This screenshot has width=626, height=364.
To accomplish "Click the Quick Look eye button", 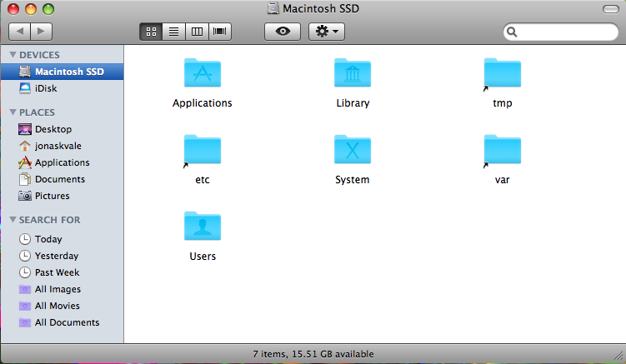I will 283,32.
